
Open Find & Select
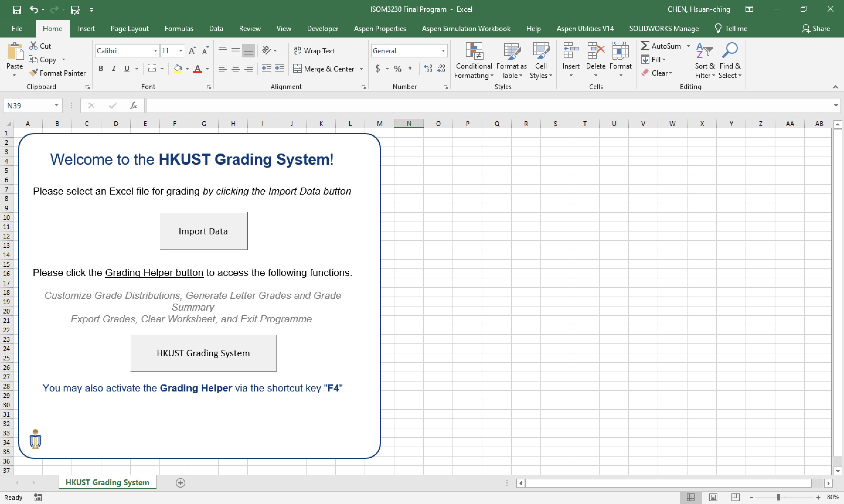point(730,60)
